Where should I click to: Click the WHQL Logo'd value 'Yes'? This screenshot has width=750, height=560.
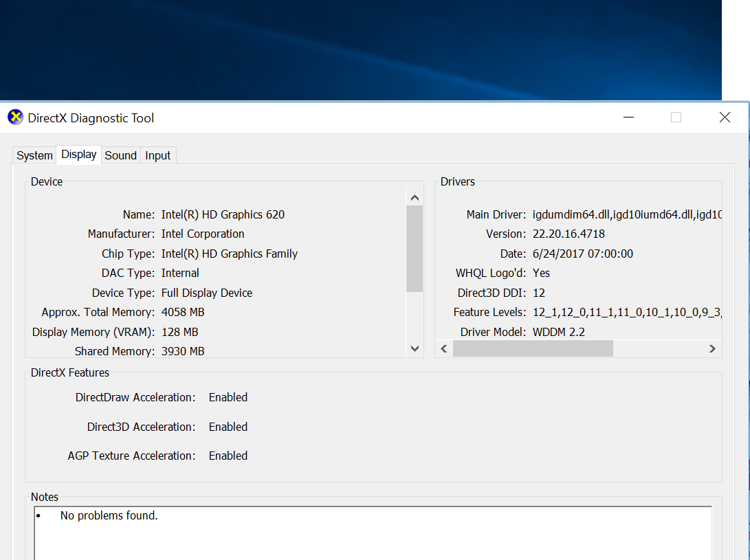(542, 273)
